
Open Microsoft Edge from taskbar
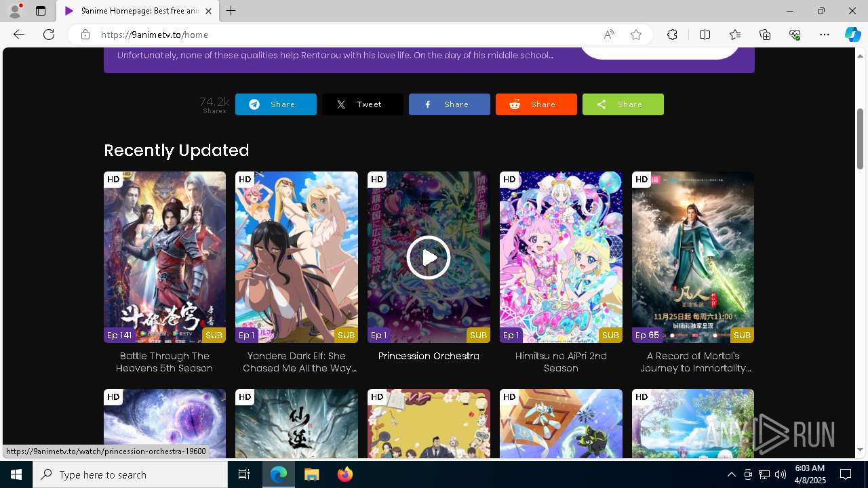coord(279,474)
